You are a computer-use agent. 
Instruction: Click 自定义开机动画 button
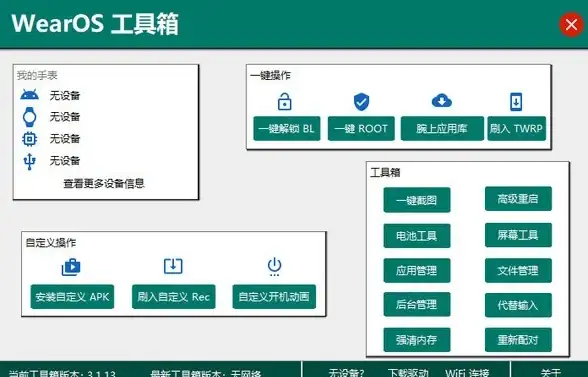274,297
